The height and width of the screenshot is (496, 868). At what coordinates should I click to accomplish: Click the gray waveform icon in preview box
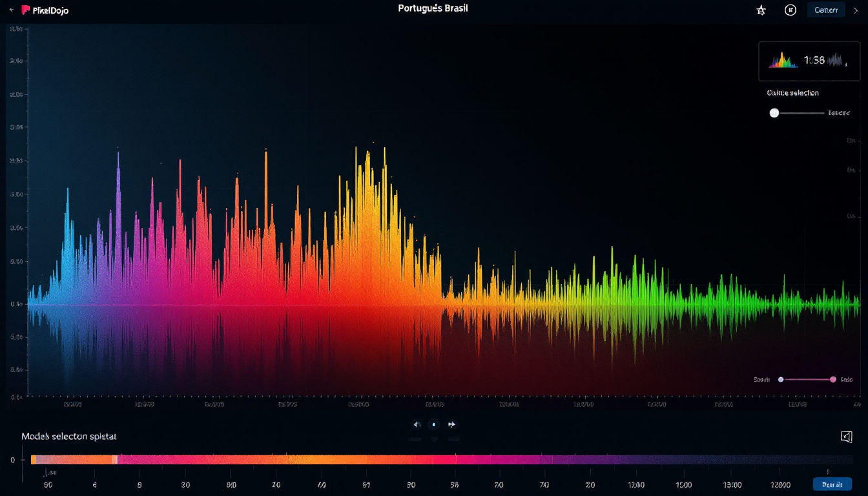click(x=835, y=61)
